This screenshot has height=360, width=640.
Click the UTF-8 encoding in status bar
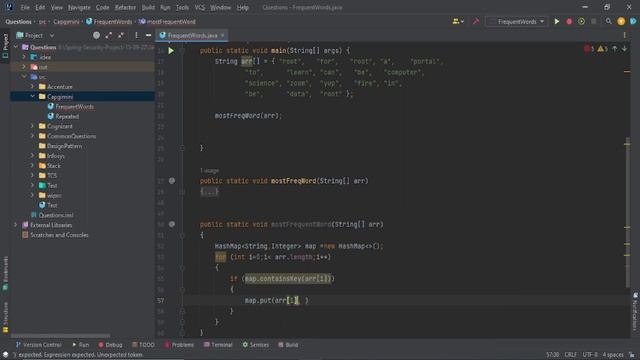590,355
